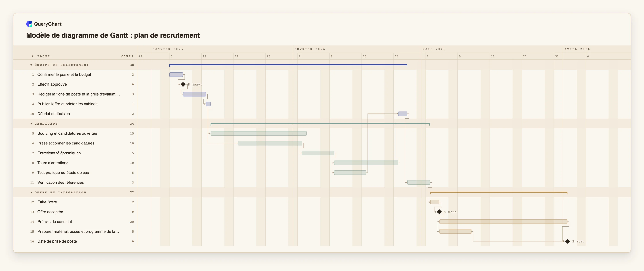Viewport: 644px width, 271px height.
Task: Click the Offre acceptée row diamond icon
Action: point(133,212)
